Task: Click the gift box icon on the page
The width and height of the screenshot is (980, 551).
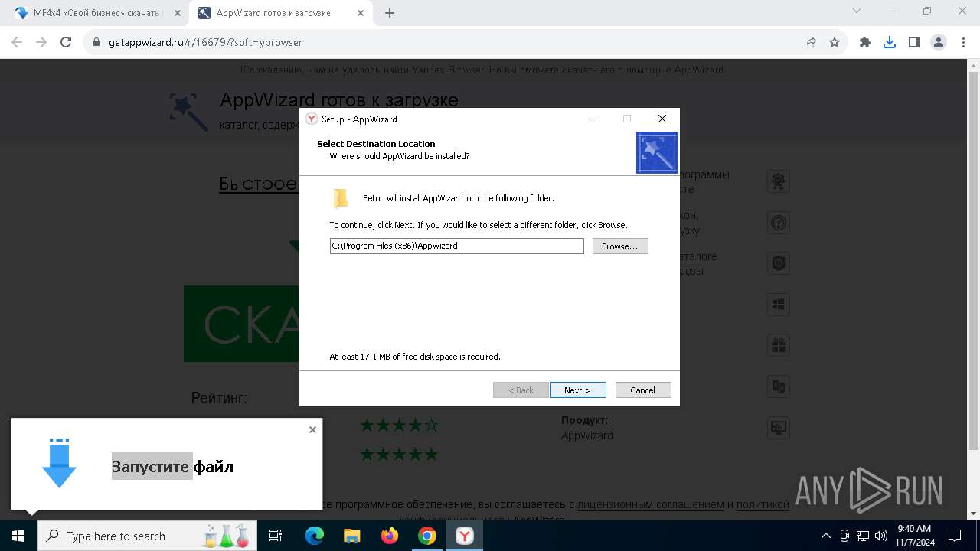Action: click(779, 345)
